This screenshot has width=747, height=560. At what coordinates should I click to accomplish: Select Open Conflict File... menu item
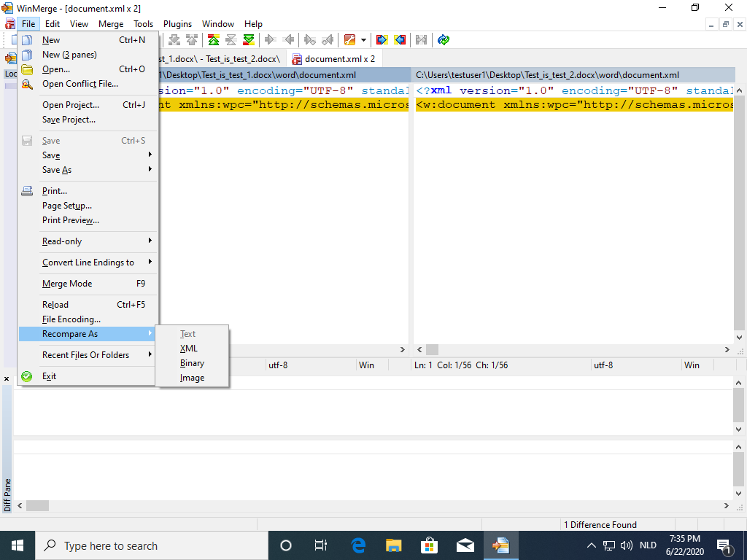point(88,84)
